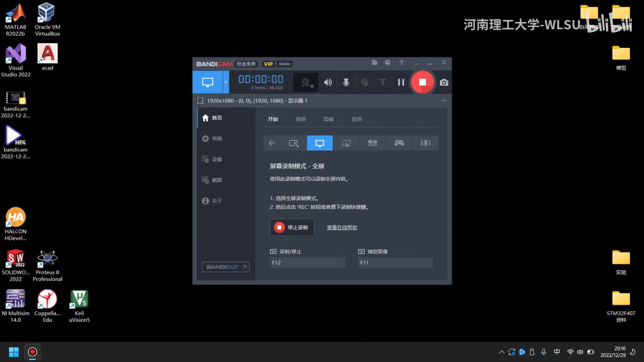This screenshot has width=644, height=362.
Task: Select the 实验 folder on desktop
Action: [x=621, y=262]
